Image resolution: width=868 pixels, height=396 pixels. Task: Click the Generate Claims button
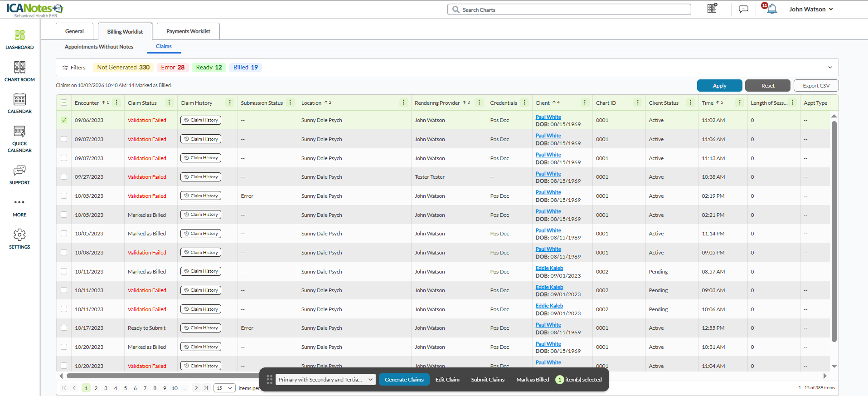(x=404, y=380)
